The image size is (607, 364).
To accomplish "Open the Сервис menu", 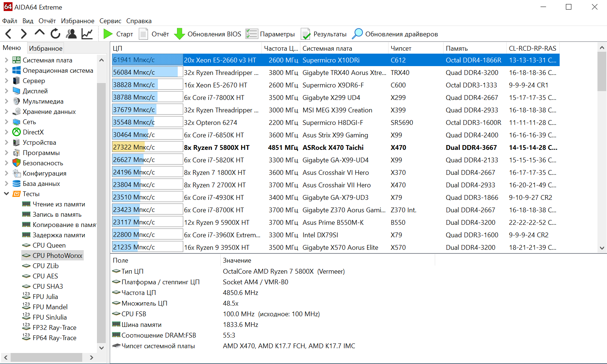I will coord(111,21).
